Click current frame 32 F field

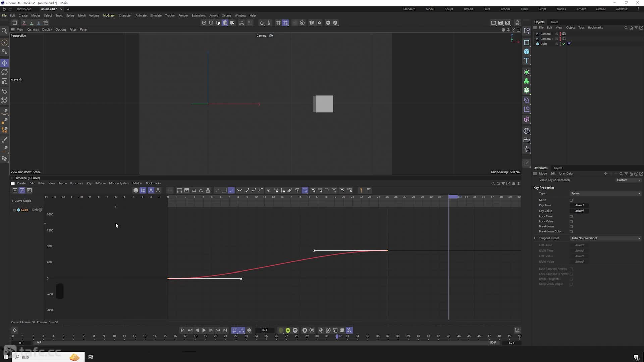(x=265, y=330)
